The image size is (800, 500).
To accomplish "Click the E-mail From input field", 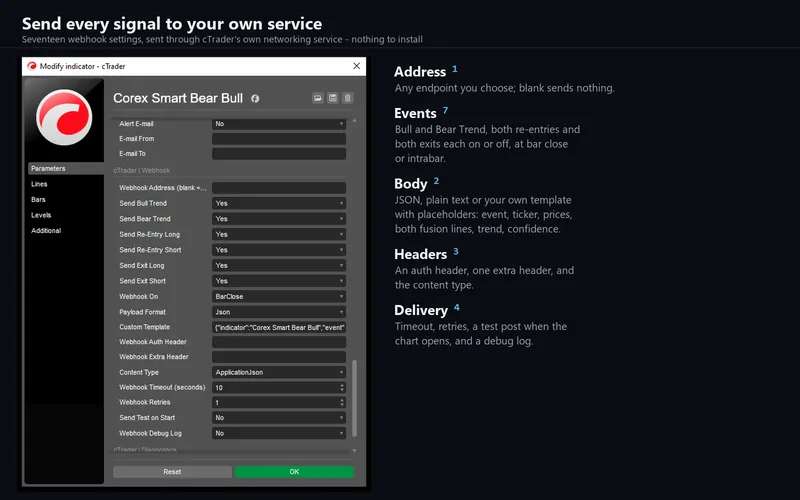I will coord(279,139).
